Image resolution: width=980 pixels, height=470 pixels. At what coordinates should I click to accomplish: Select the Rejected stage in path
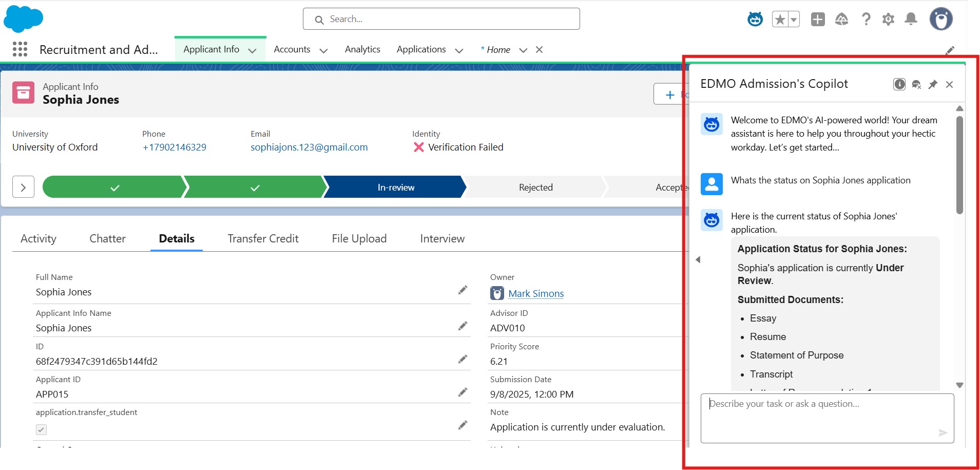coord(535,187)
